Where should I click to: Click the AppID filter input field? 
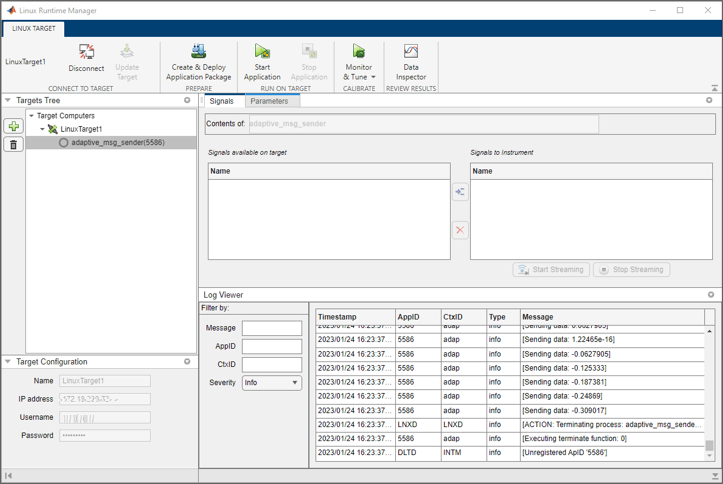tap(271, 346)
